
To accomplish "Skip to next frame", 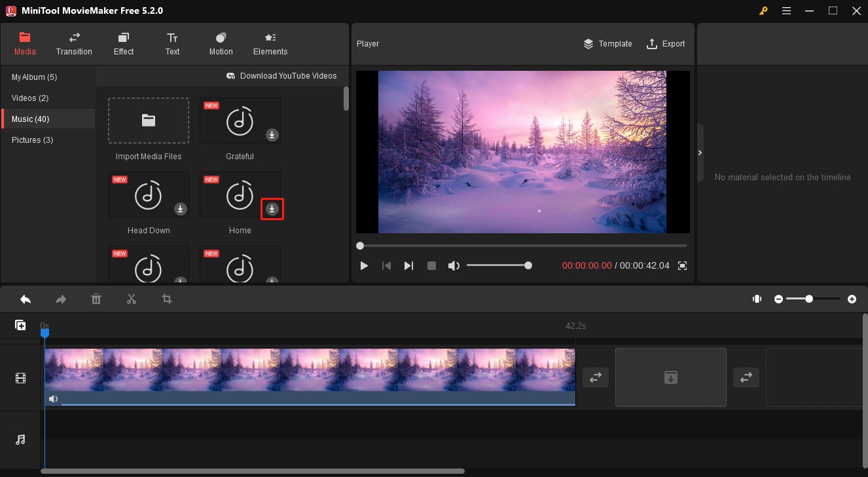I will tap(408, 265).
